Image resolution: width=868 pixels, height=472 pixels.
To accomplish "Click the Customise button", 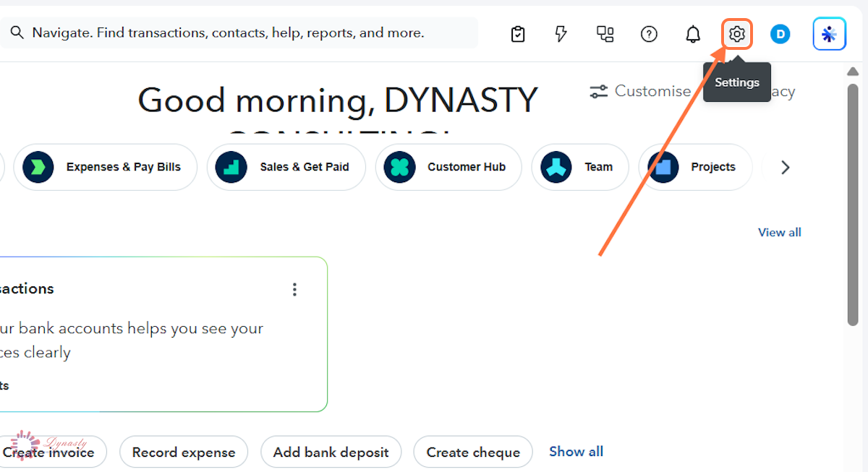I will pos(641,91).
